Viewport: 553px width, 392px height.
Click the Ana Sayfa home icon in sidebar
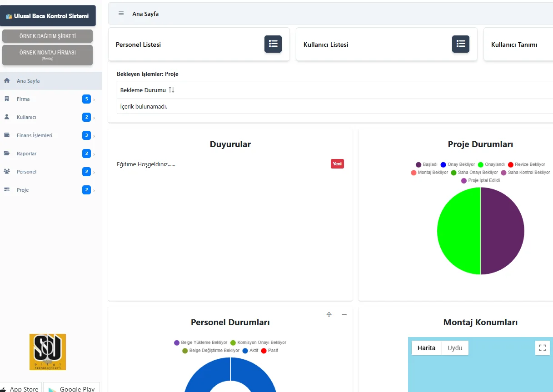point(7,81)
